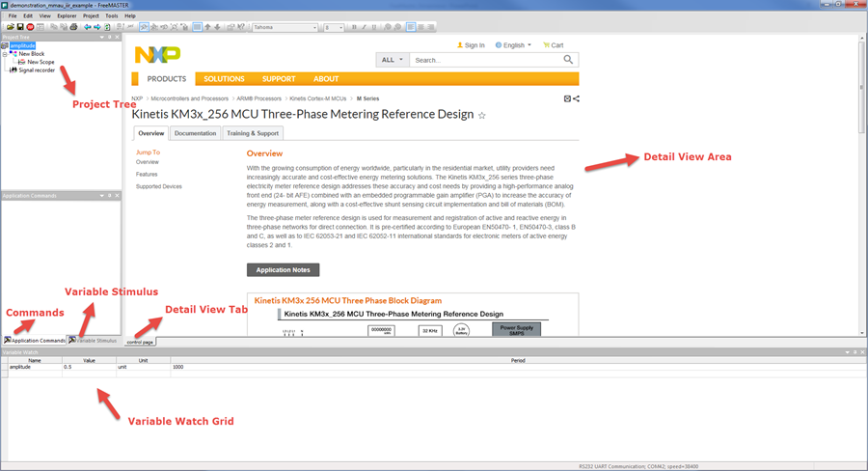
Task: Open the ALL search category dropdown
Action: (392, 60)
